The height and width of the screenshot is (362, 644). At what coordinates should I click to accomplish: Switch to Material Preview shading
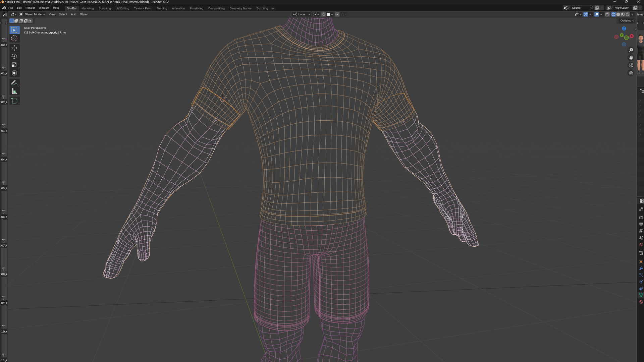tap(623, 14)
